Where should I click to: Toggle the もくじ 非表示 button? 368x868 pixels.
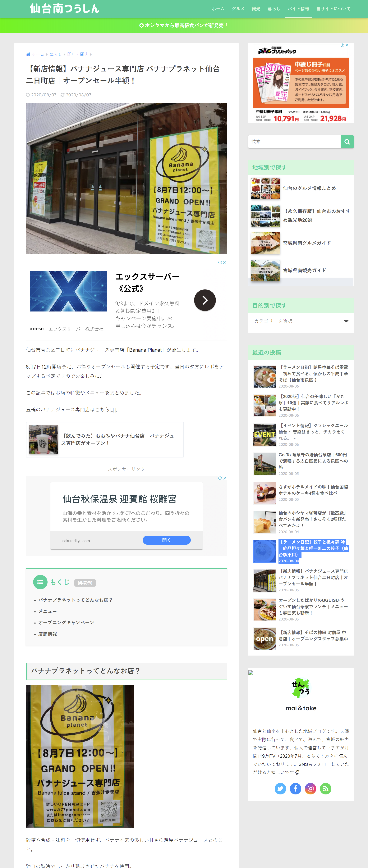pos(85,583)
